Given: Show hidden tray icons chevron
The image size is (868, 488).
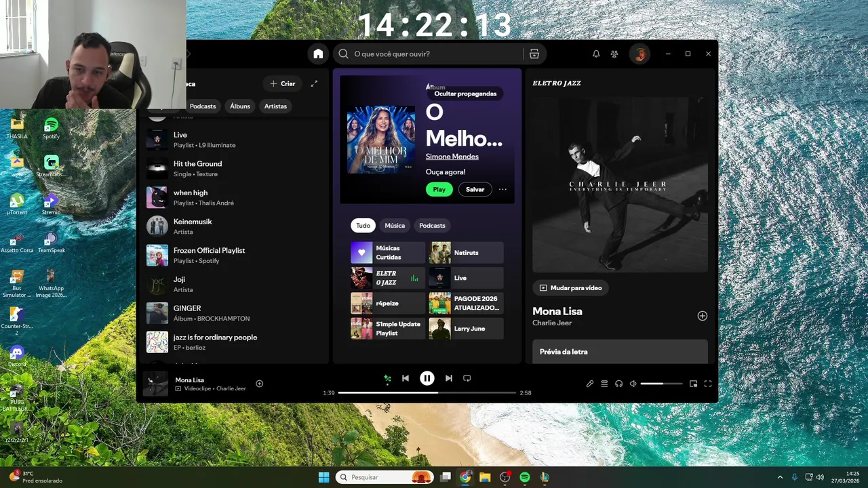Looking at the screenshot, I should (780, 477).
